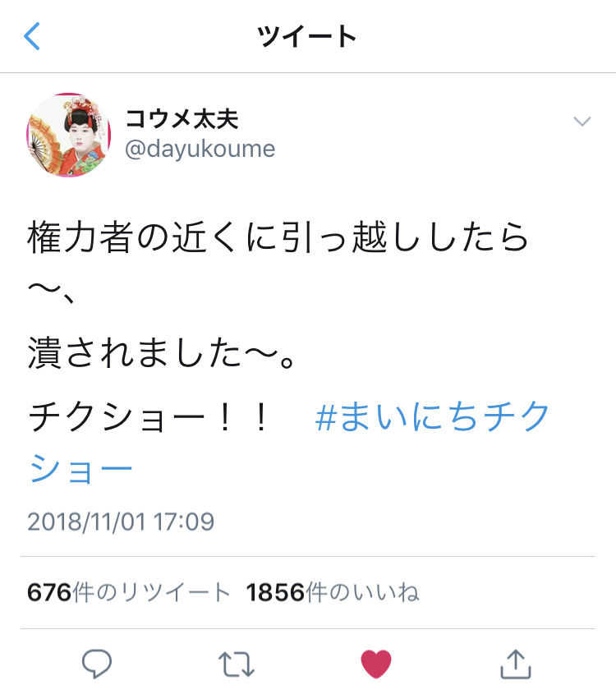Tap the bold 676 retweet count number

pos(49,592)
